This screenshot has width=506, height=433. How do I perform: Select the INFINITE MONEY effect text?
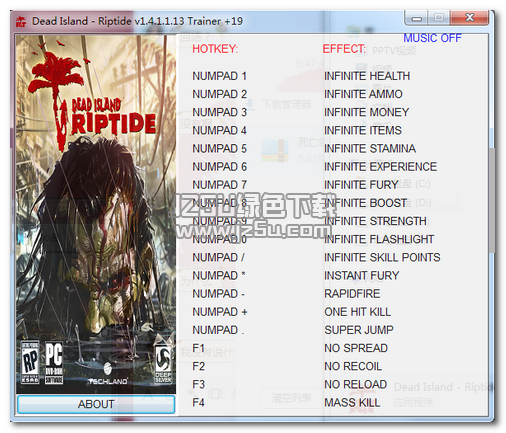pyautogui.click(x=367, y=112)
